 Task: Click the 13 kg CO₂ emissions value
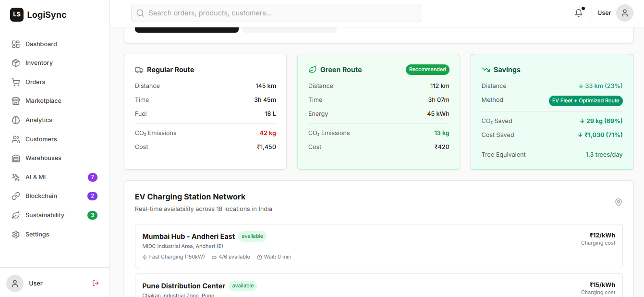(442, 133)
